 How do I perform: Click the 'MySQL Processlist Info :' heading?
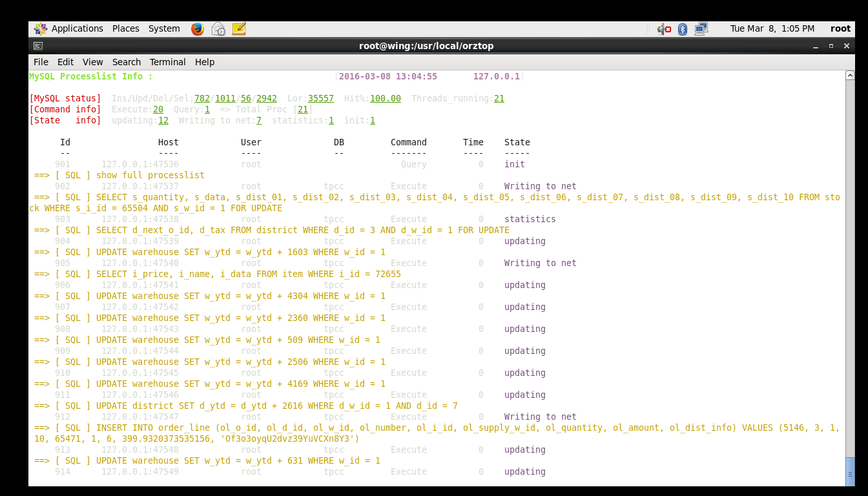coord(91,76)
